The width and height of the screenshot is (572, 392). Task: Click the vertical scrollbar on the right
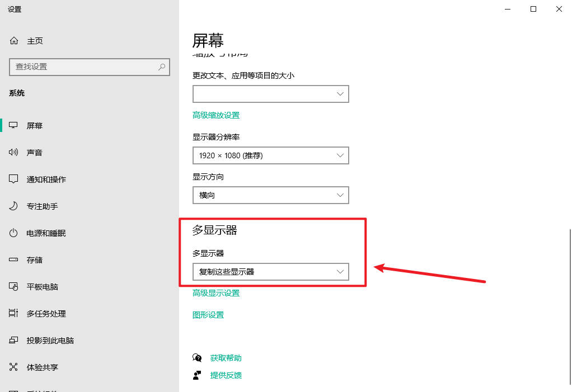coord(569,306)
